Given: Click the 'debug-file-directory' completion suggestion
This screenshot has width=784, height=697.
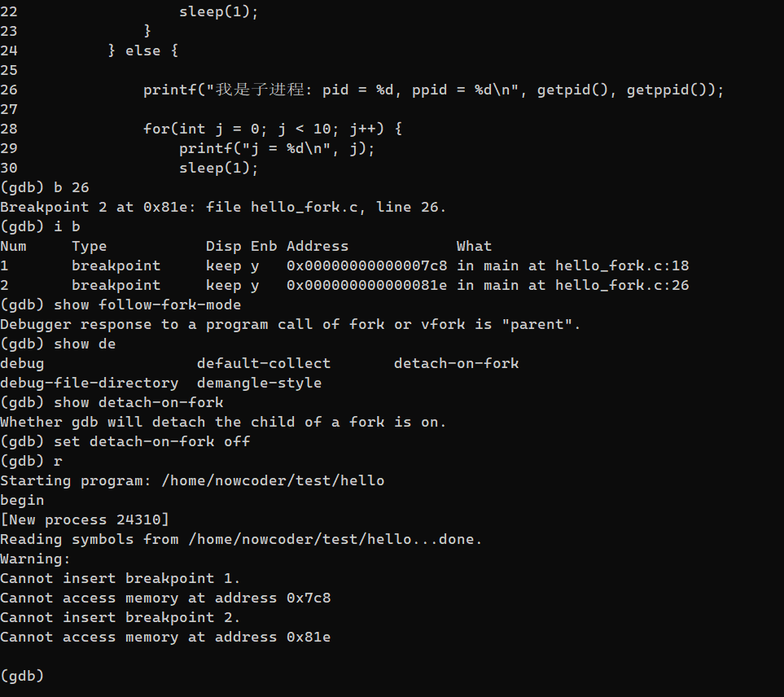Looking at the screenshot, I should [x=89, y=383].
